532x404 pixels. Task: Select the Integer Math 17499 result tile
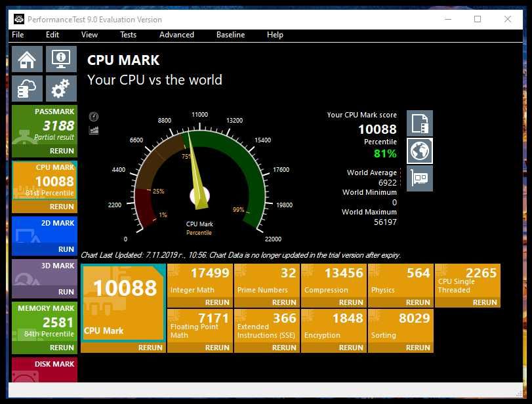pos(200,281)
